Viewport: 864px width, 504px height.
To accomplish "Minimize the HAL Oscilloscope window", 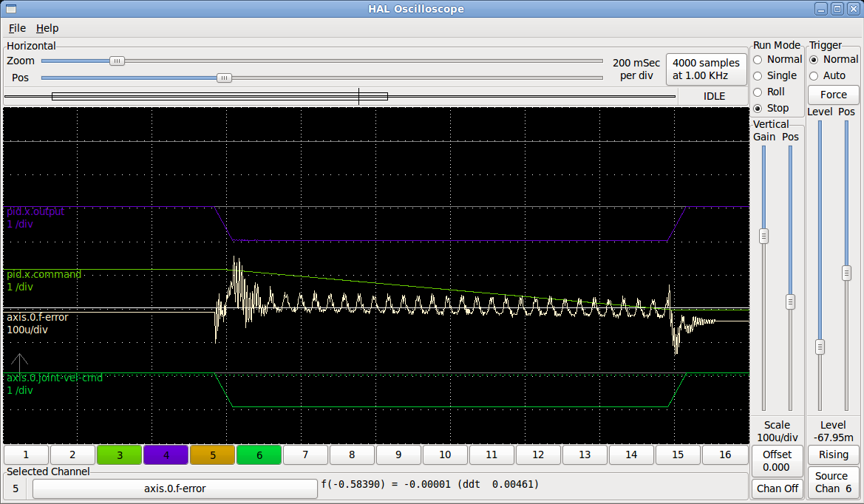I will coord(821,9).
